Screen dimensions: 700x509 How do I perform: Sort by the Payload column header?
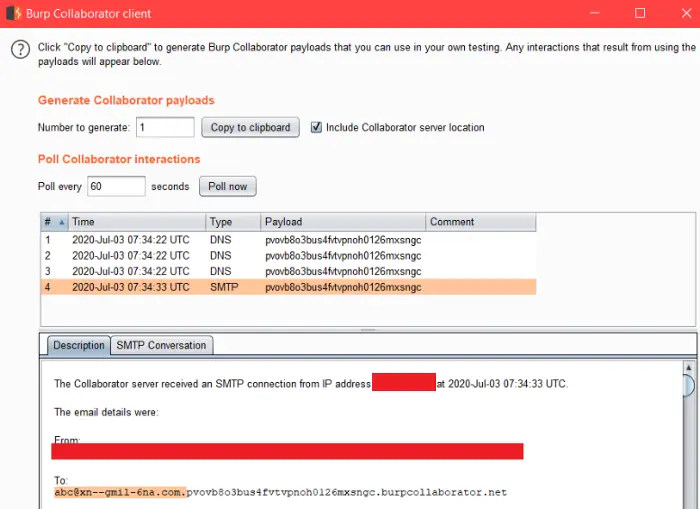[343, 222]
